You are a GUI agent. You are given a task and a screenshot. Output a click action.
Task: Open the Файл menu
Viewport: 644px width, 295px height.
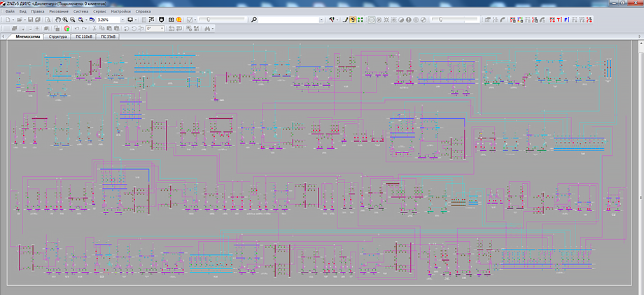pos(10,11)
